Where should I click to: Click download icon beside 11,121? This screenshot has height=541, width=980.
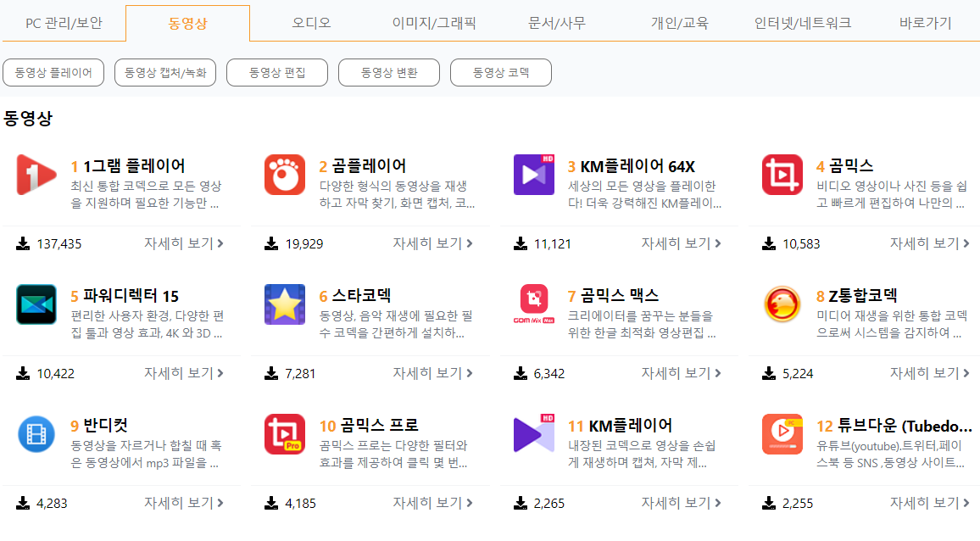coord(520,243)
